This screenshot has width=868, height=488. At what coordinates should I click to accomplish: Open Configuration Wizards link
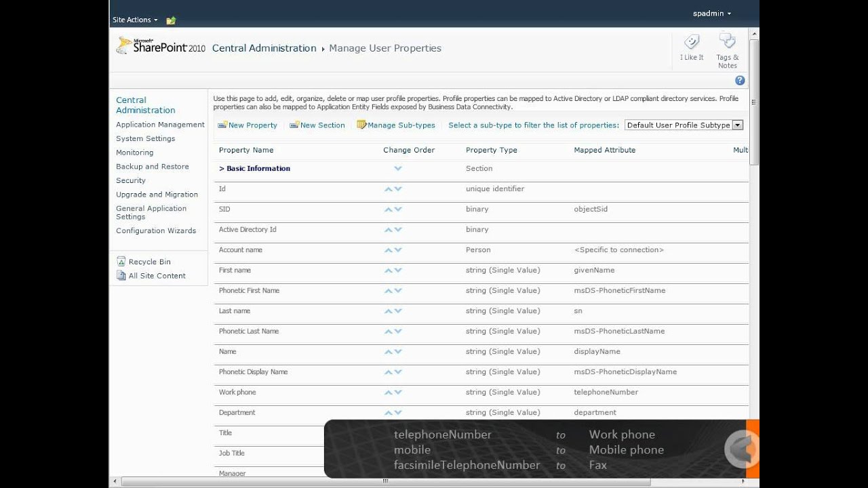pos(156,230)
